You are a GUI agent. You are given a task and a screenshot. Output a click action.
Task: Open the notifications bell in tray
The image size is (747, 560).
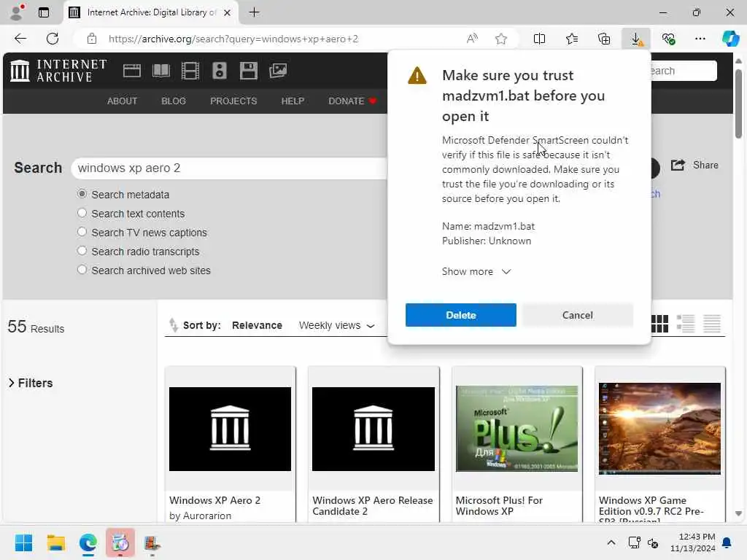(727, 542)
